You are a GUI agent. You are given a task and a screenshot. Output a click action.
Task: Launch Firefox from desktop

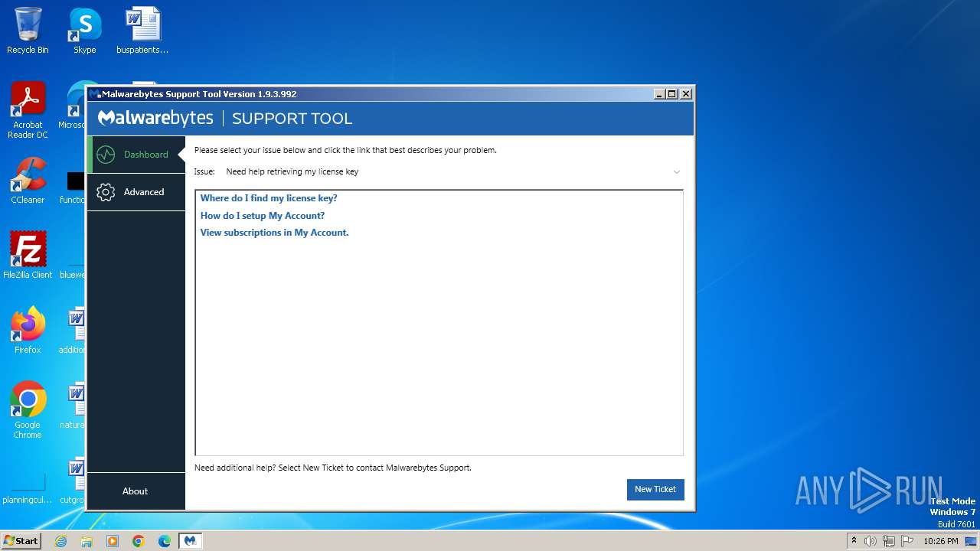click(28, 330)
